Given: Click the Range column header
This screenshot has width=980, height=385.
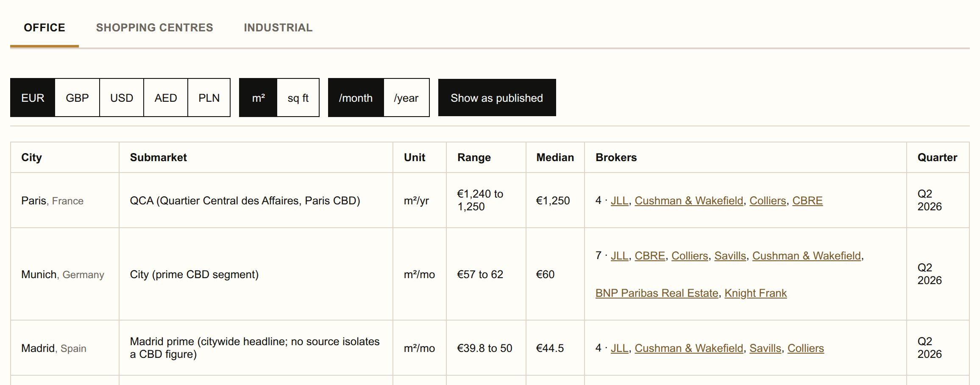Looking at the screenshot, I should click(x=486, y=157).
